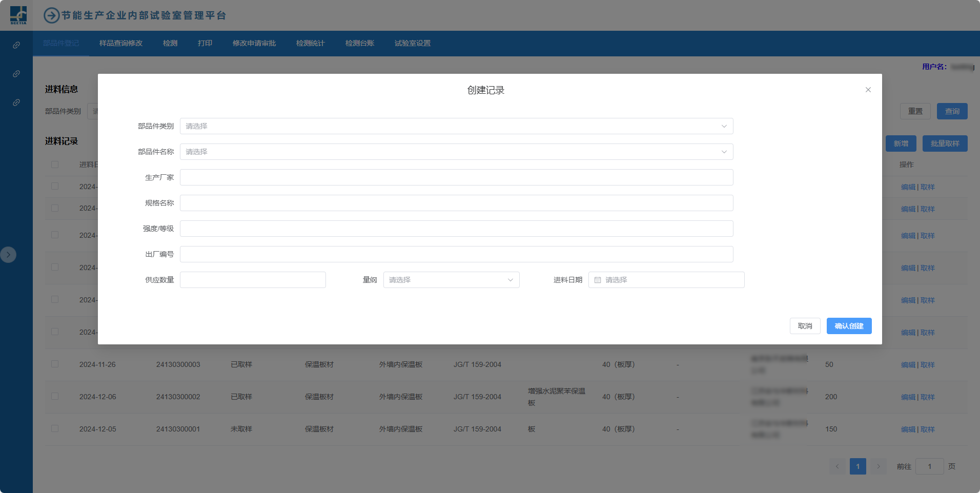Click into the 生产厂家 input field
The height and width of the screenshot is (493, 980).
coord(456,177)
